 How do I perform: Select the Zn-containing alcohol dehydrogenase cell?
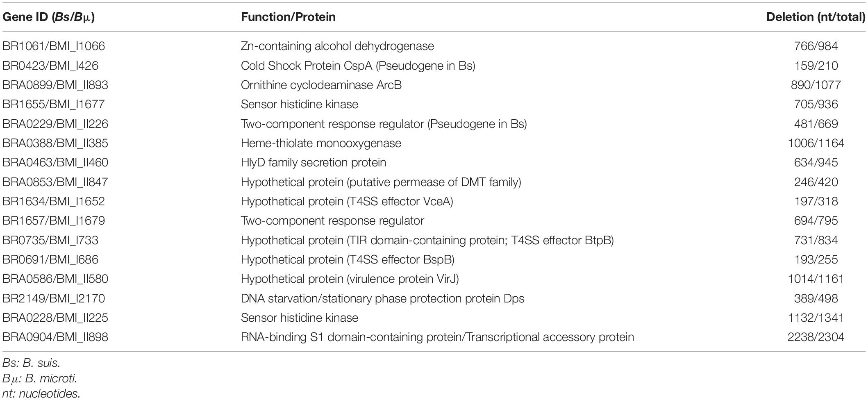click(x=337, y=46)
